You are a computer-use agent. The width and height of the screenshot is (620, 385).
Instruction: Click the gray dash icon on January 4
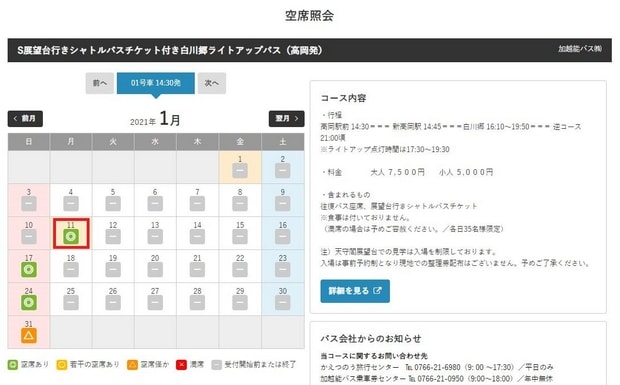coord(71,204)
